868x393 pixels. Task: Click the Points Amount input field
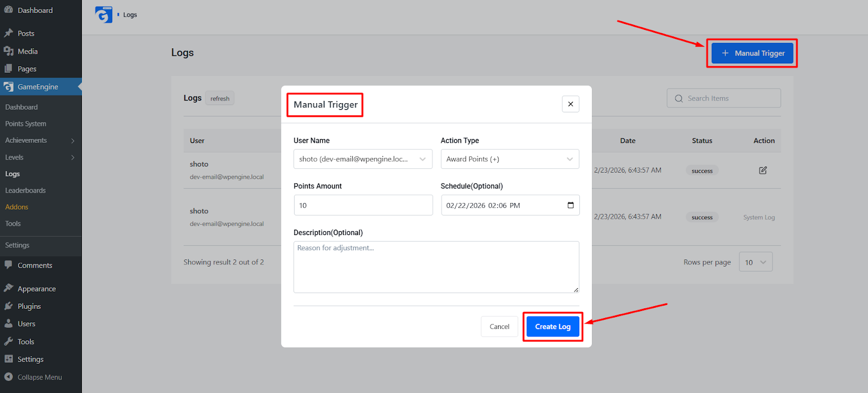pos(363,205)
